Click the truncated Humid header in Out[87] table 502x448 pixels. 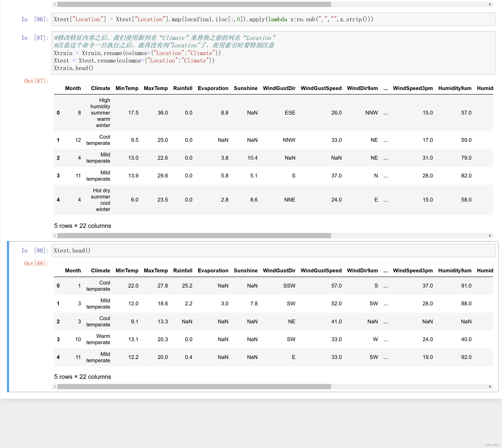[485, 88]
